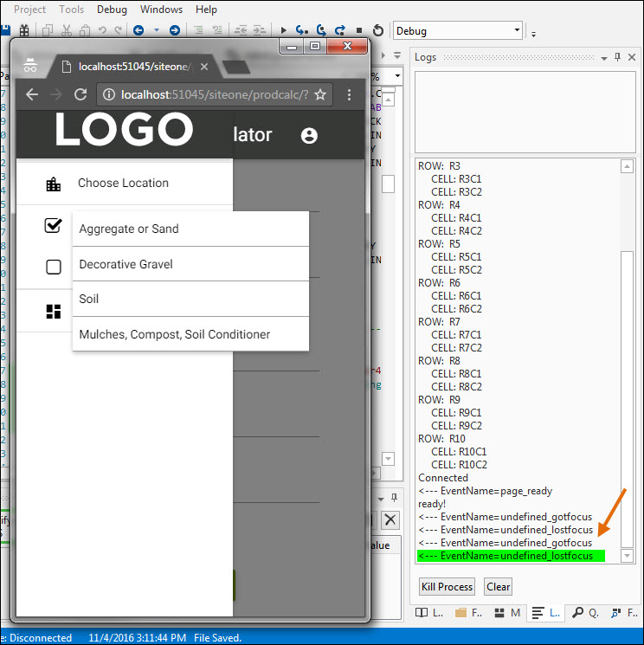Open the Windows menu
This screenshot has height=645, width=644.
(161, 9)
